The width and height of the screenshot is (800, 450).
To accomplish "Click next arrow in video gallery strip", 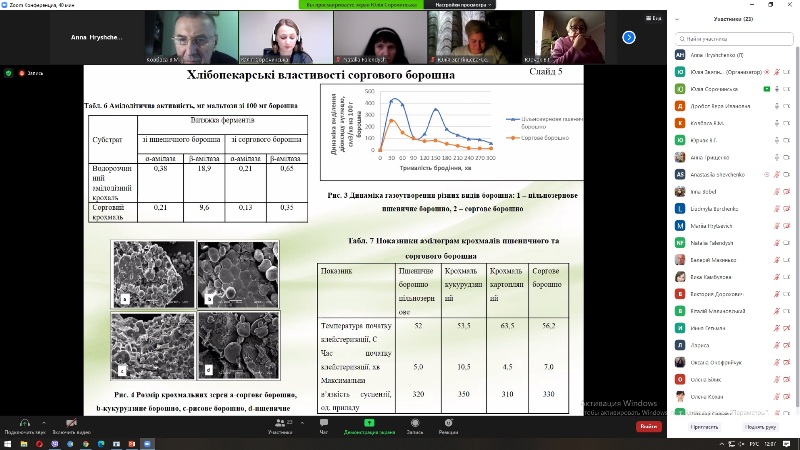I will [629, 37].
